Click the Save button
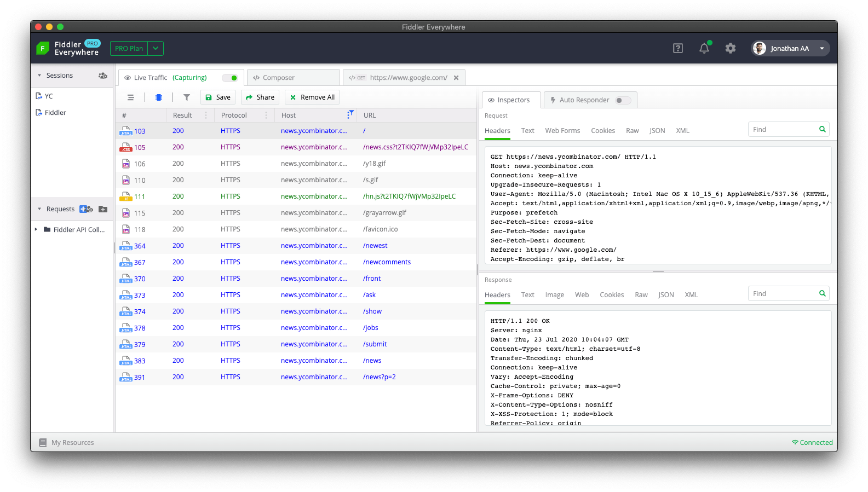This screenshot has width=868, height=492. click(218, 97)
